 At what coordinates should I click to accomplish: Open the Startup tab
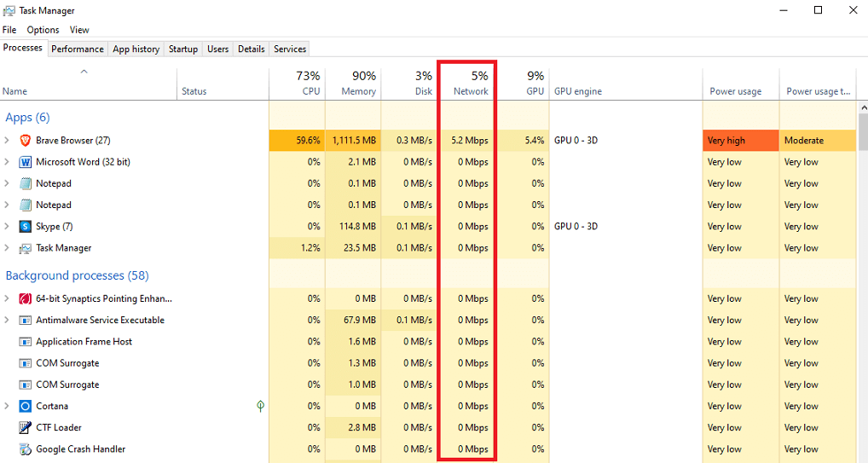tap(182, 49)
